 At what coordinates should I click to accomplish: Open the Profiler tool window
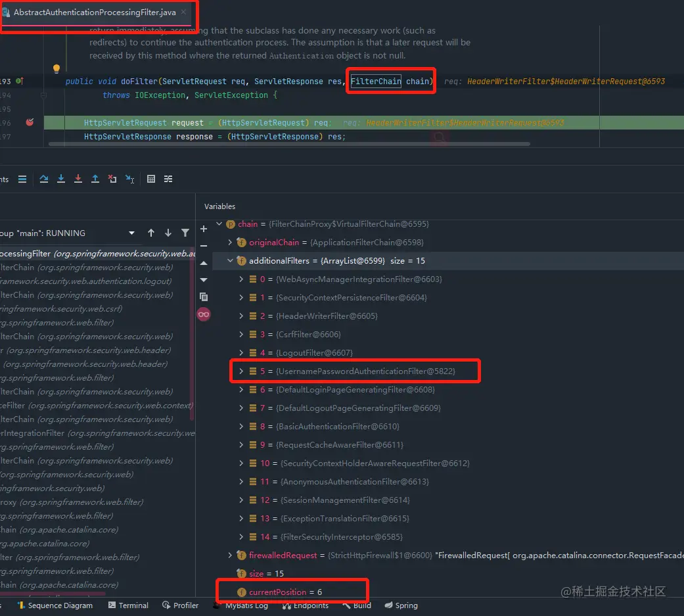[180, 605]
